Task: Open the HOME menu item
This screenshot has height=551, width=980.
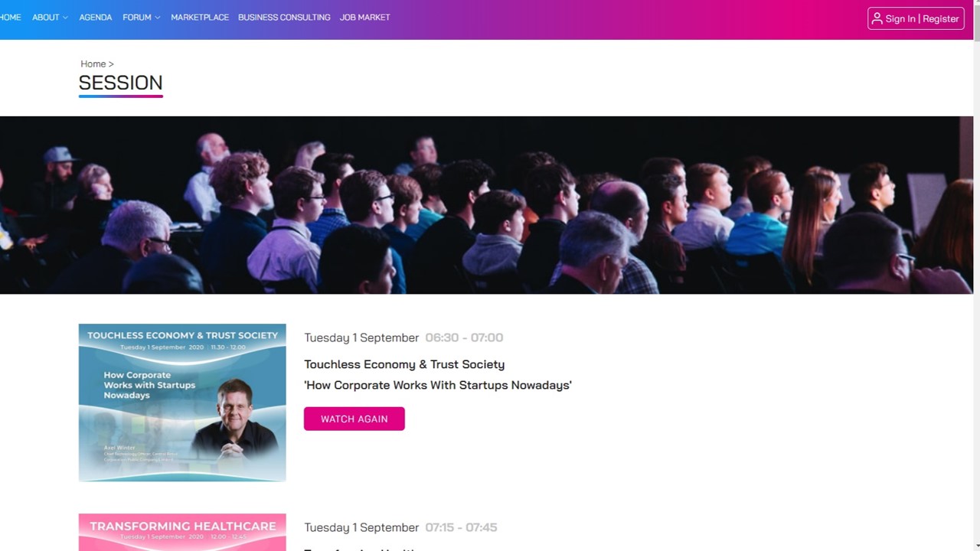Action: click(x=10, y=18)
